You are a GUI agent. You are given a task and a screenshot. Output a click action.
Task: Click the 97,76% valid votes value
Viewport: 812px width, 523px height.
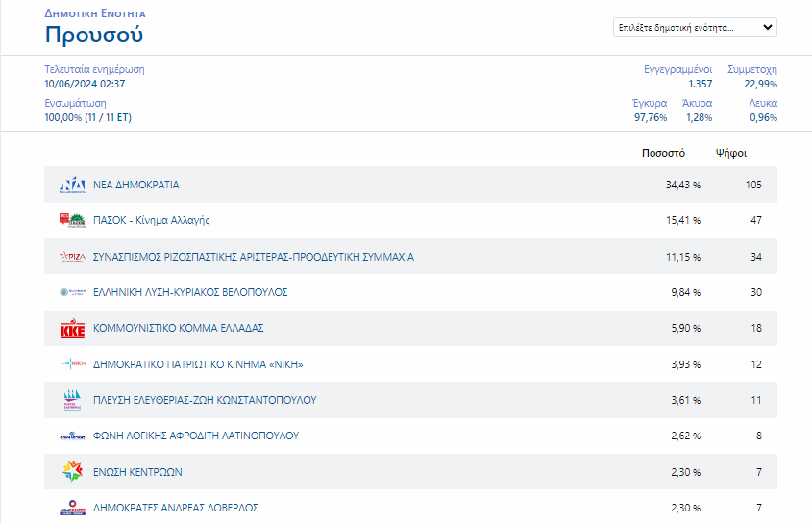(651, 117)
